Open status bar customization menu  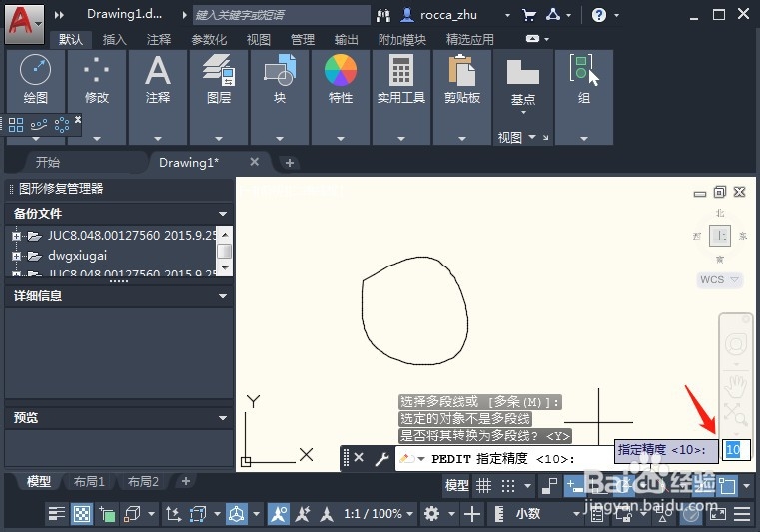(742, 514)
